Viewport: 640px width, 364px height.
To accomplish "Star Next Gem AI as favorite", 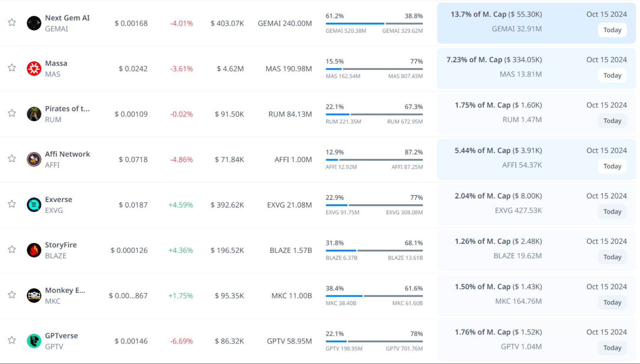I will (x=12, y=22).
